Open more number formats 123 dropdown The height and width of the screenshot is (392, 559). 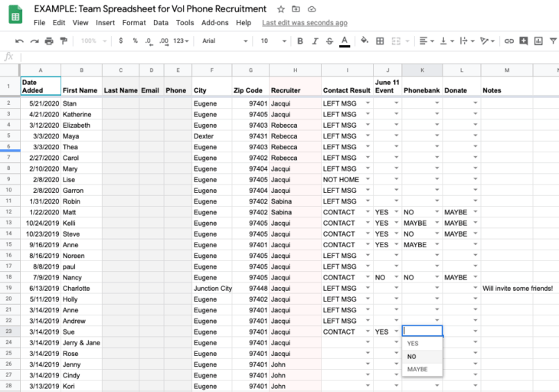[x=181, y=41]
